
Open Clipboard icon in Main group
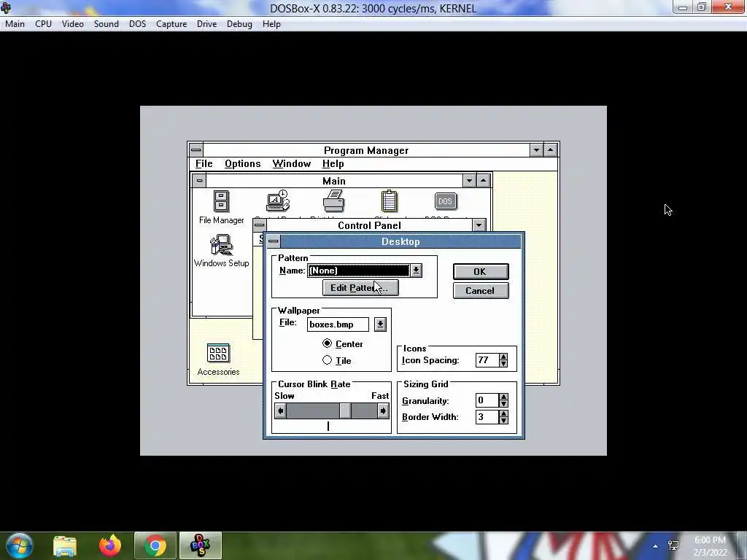coord(390,201)
